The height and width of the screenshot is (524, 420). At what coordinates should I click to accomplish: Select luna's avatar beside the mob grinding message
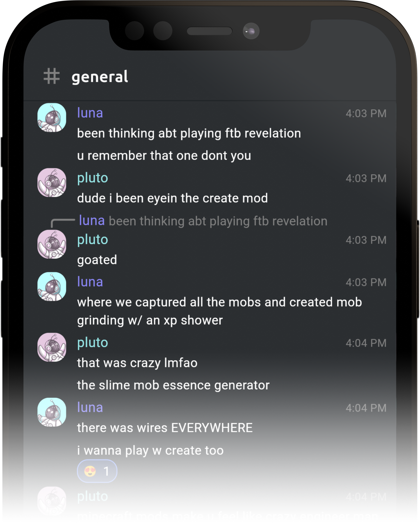[52, 286]
